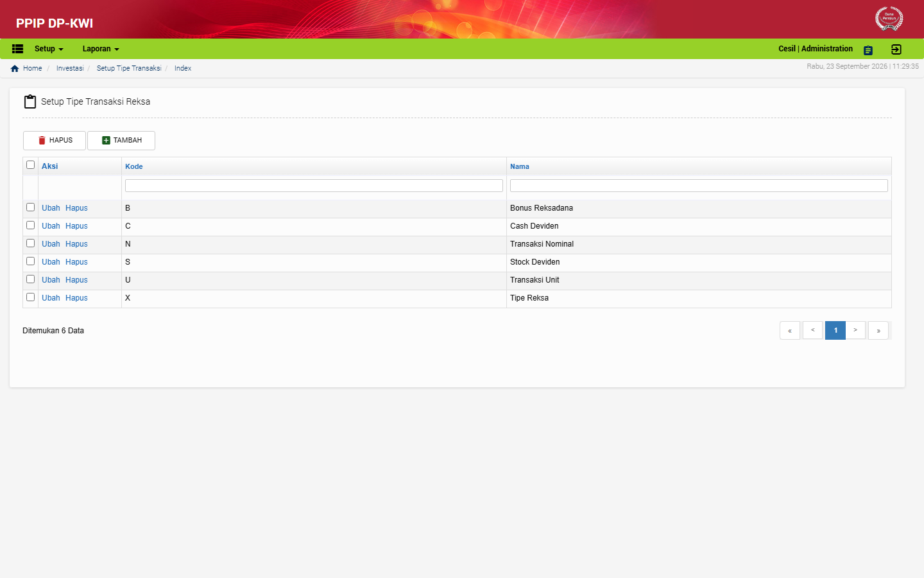Sort table by Kode column header
Viewport: 924px width, 578px height.
click(x=134, y=166)
